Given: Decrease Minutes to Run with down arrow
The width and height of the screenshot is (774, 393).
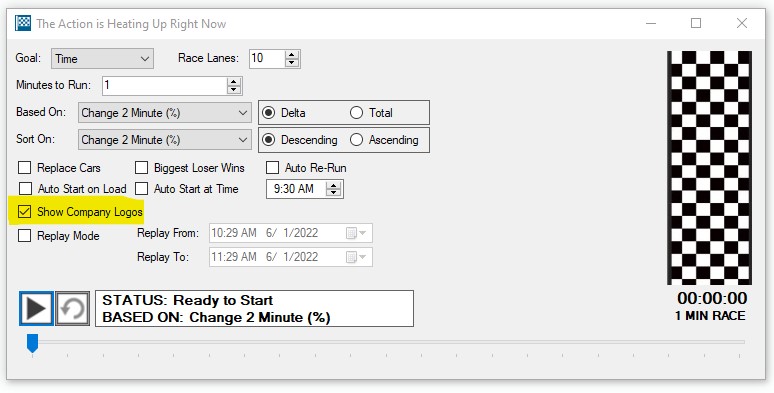Looking at the screenshot, I should 233,90.
